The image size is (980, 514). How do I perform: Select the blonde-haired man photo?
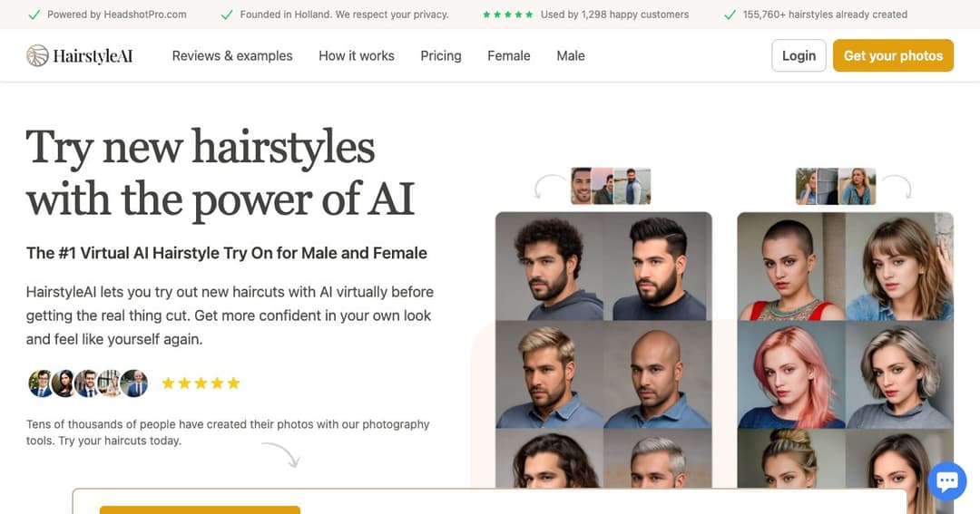click(x=550, y=374)
